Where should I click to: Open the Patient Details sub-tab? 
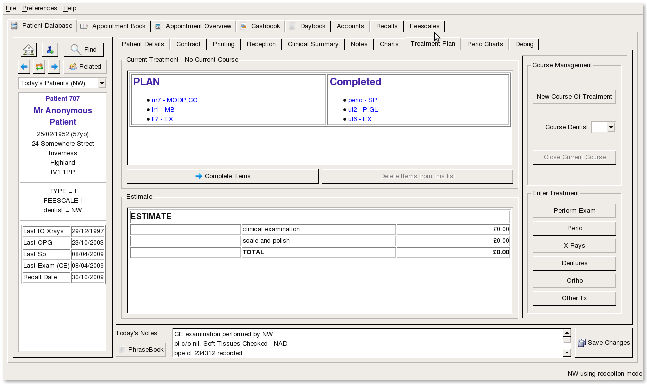coord(143,44)
